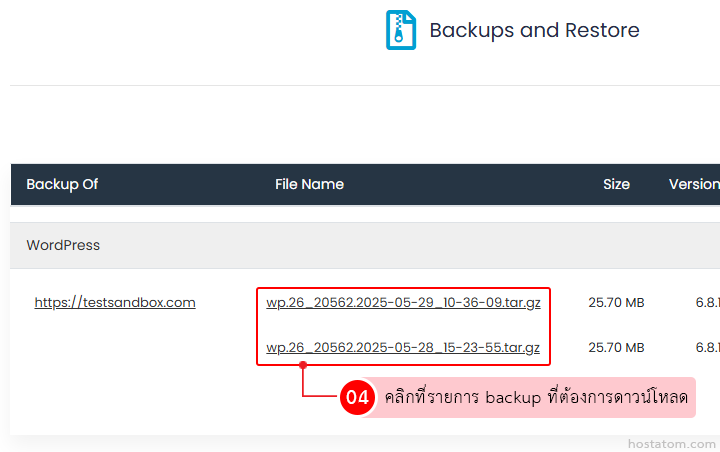Click the Backups and Restore zip icon

click(x=401, y=30)
